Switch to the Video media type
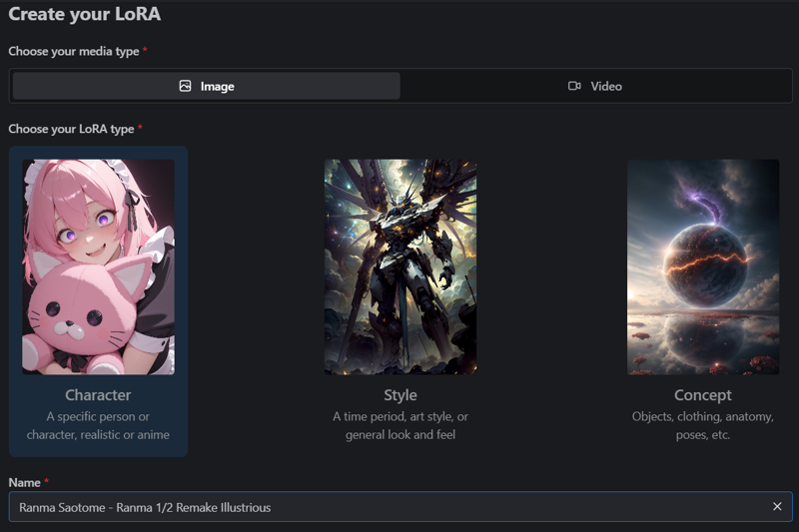 595,86
